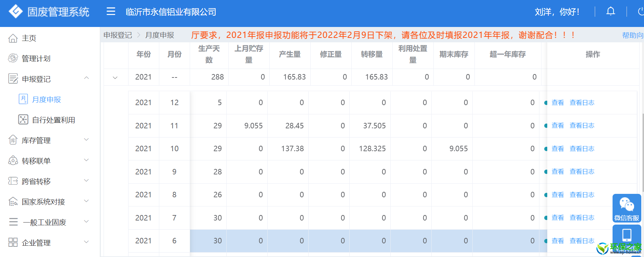
Task: Open the 微信客服 WeChat support widget
Action: point(627,208)
